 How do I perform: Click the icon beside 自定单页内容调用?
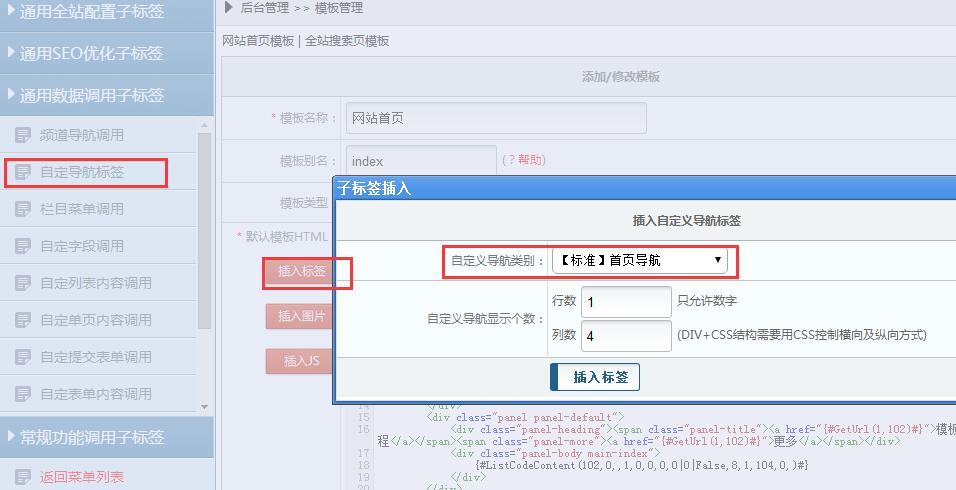click(22, 320)
